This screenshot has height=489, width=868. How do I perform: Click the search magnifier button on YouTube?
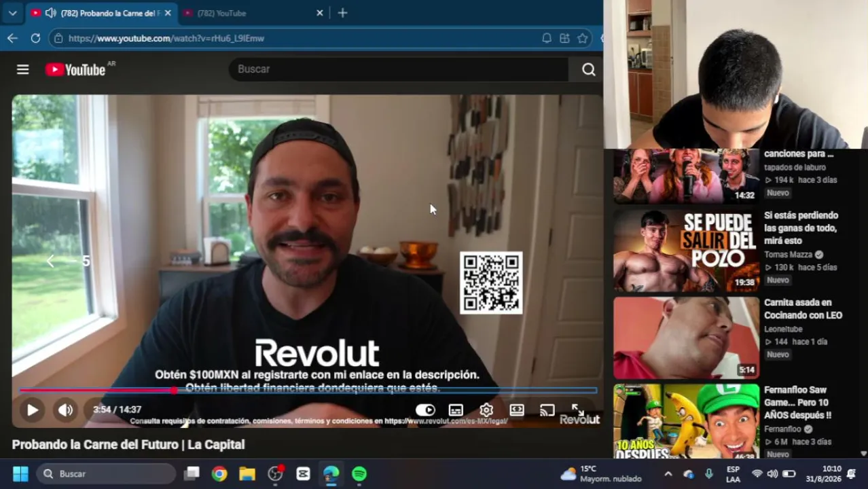[x=588, y=69]
